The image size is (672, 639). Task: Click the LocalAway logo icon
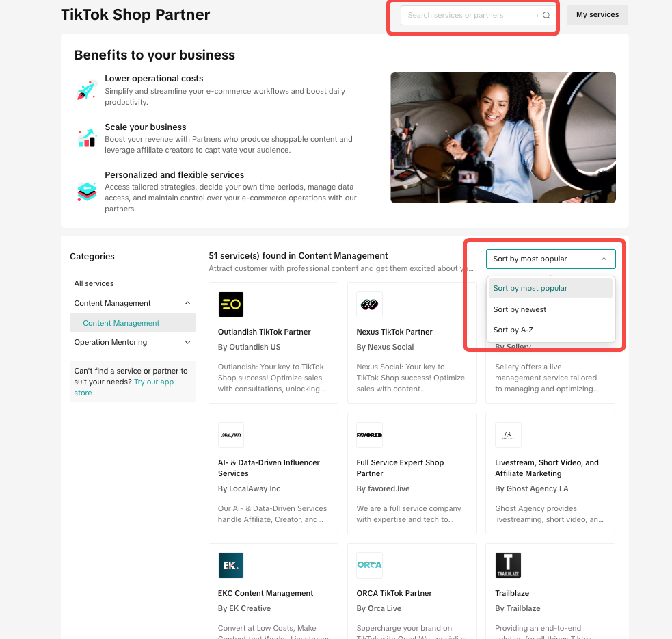coord(231,435)
